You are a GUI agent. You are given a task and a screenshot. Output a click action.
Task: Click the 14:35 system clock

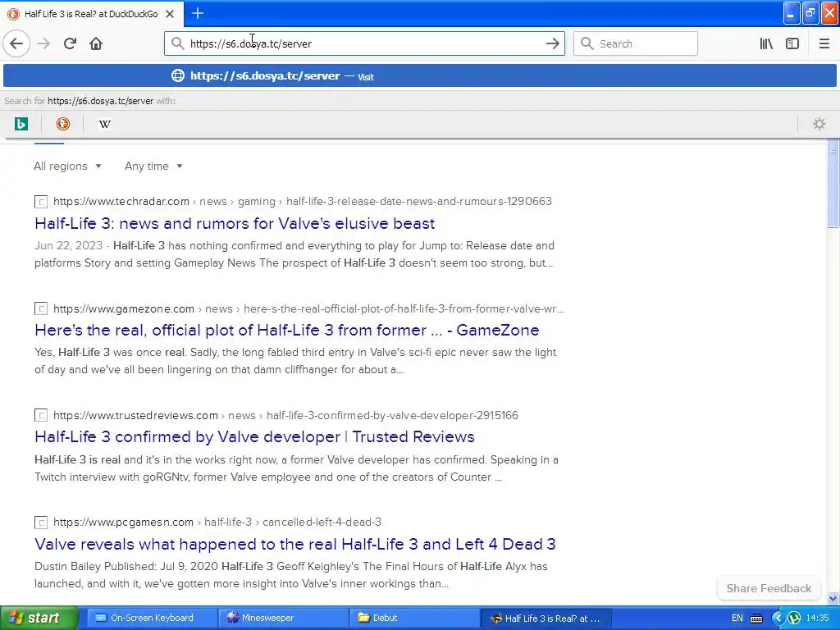818,619
